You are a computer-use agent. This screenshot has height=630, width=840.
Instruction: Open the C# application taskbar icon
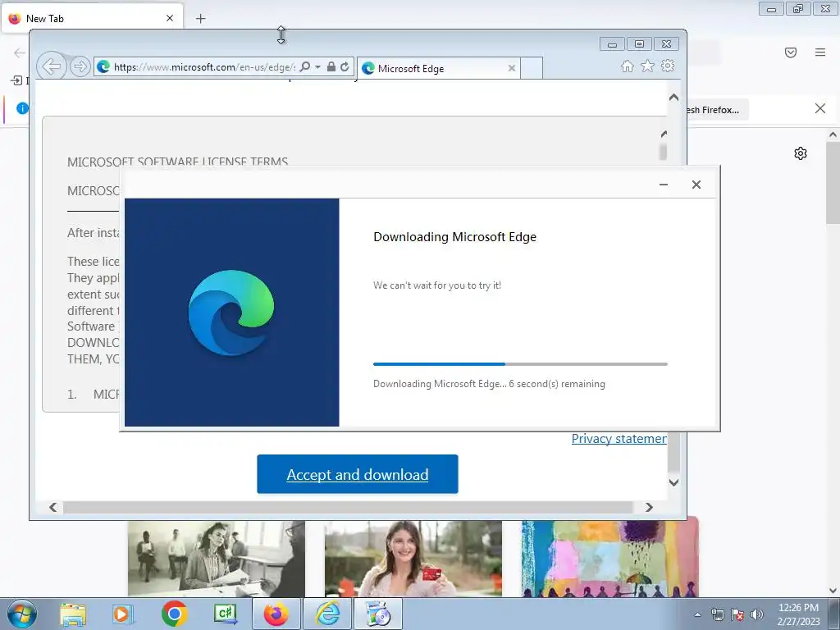tap(225, 614)
